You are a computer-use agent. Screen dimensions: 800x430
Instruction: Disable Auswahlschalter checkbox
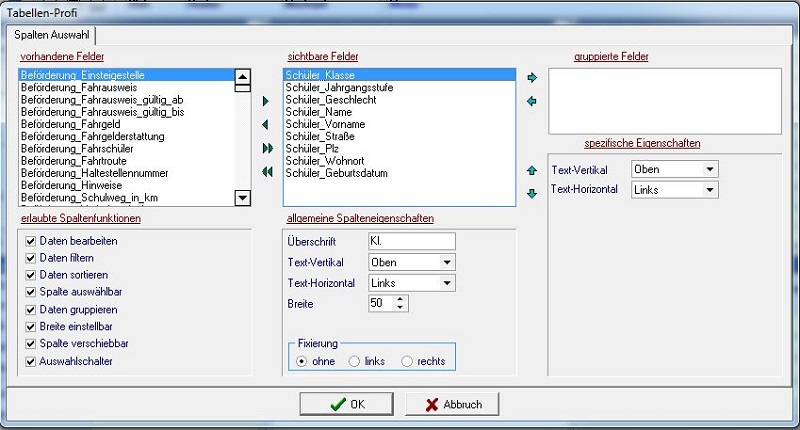click(31, 362)
